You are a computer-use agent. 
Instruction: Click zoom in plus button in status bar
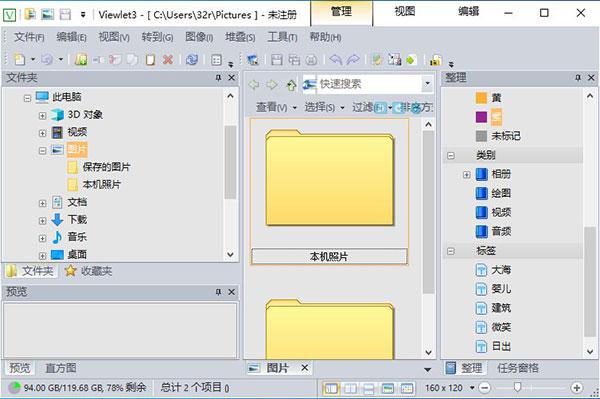click(x=577, y=388)
